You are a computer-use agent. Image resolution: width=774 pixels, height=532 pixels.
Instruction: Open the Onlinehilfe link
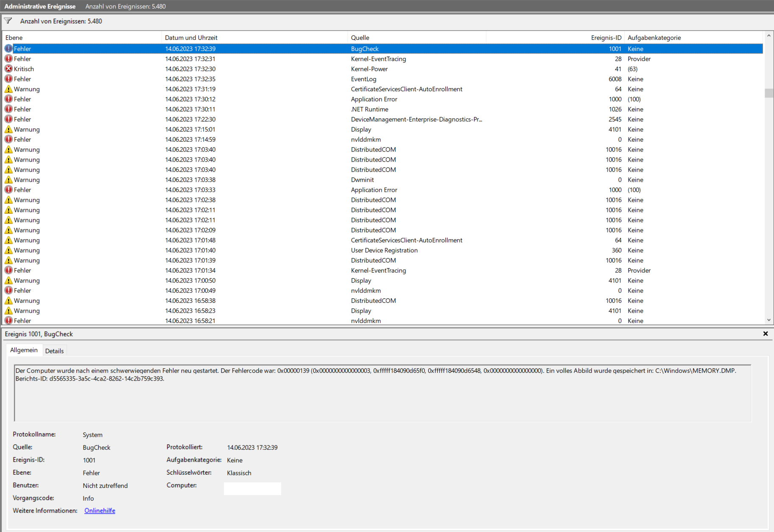tap(100, 510)
